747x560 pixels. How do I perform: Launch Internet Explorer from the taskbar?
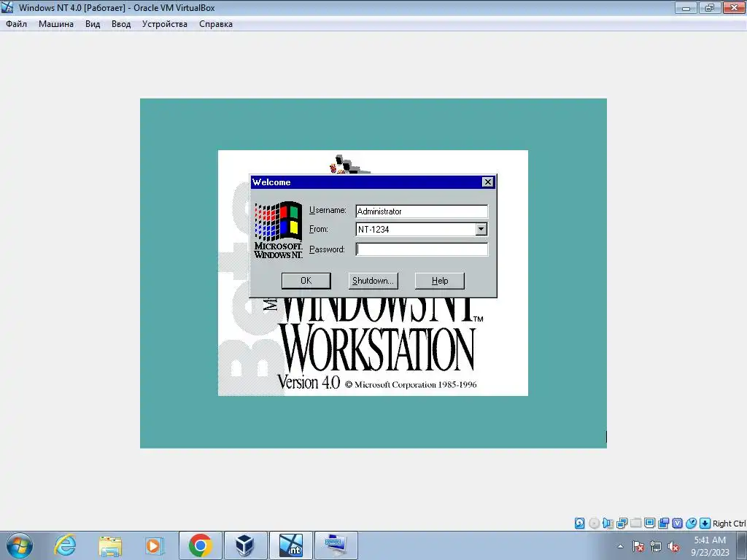pyautogui.click(x=65, y=545)
